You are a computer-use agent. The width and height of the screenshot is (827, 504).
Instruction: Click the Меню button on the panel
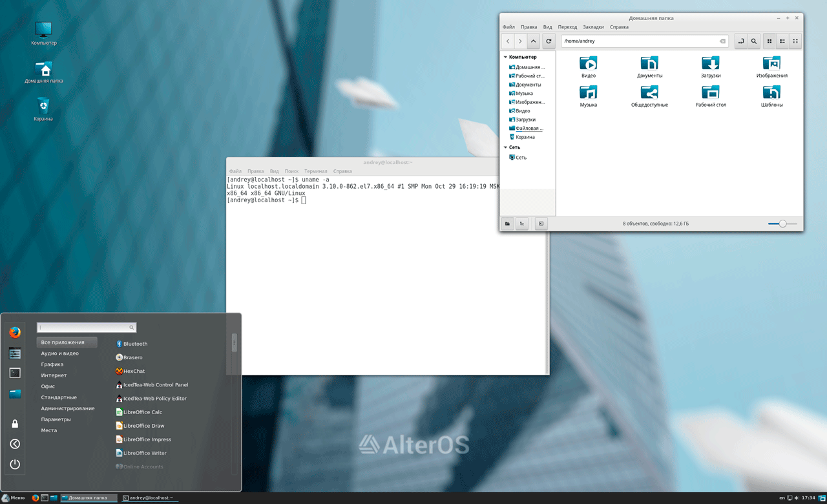(13, 498)
